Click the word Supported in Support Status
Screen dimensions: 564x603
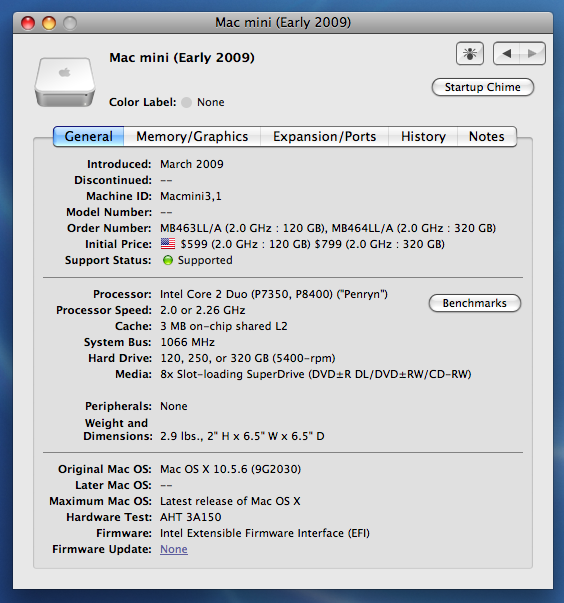click(205, 260)
